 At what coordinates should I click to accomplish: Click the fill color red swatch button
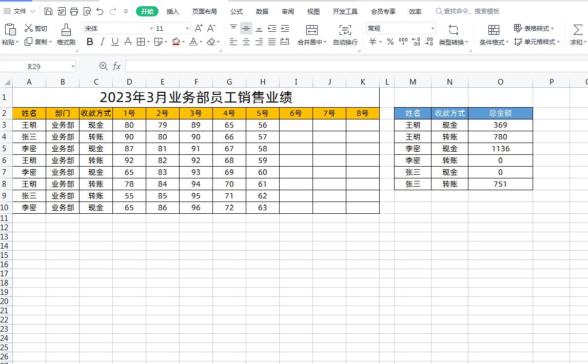coord(176,42)
